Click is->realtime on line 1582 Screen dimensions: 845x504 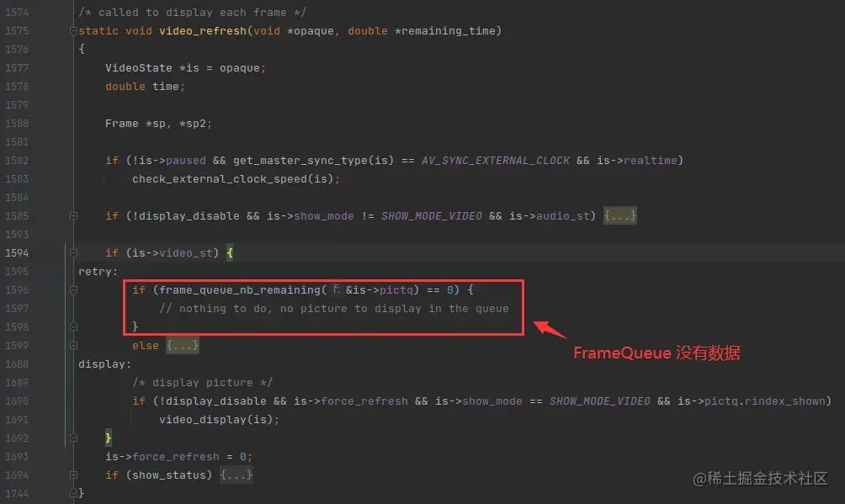click(x=637, y=161)
